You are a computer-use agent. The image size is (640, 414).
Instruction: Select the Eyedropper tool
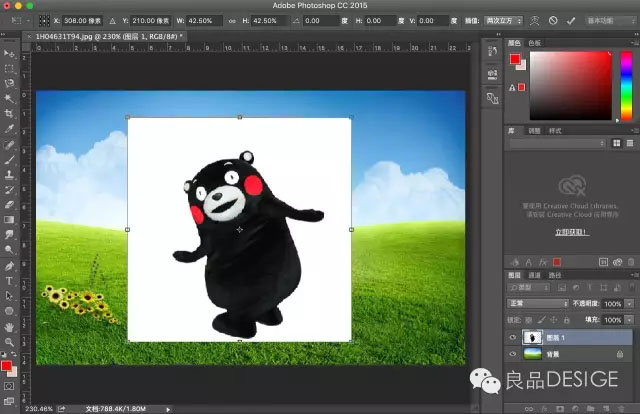(9, 129)
